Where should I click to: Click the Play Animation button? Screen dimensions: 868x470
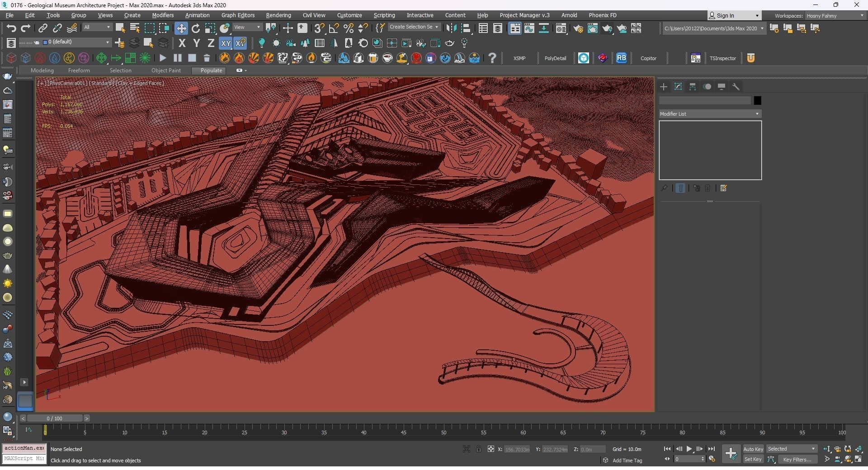(x=689, y=449)
